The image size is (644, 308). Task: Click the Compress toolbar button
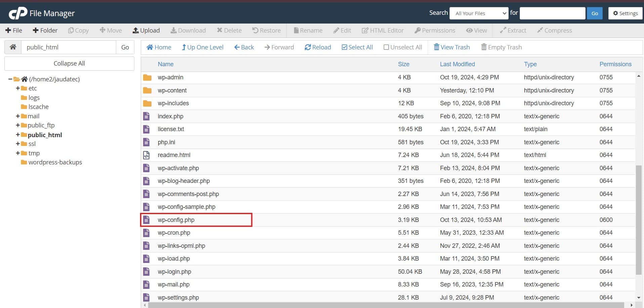pos(554,30)
